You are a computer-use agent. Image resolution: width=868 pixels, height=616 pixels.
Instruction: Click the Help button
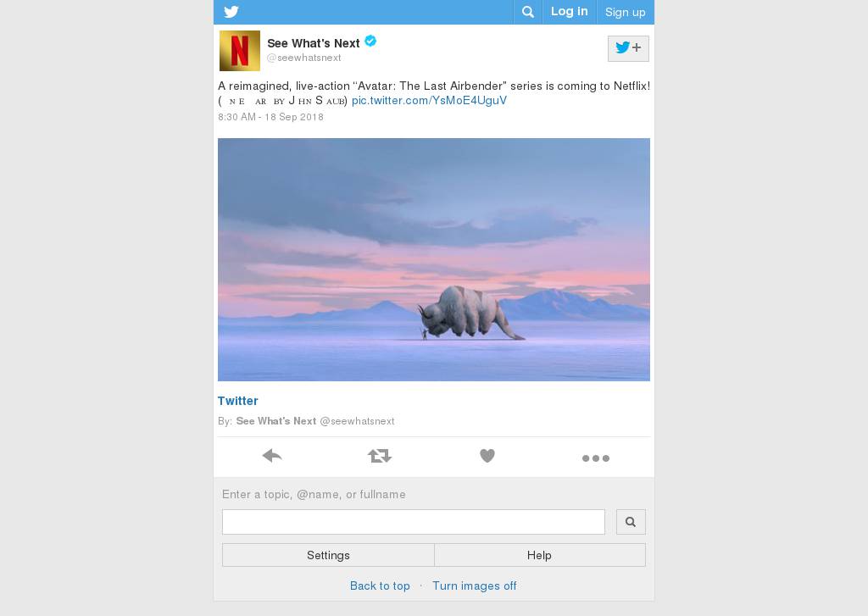[540, 555]
